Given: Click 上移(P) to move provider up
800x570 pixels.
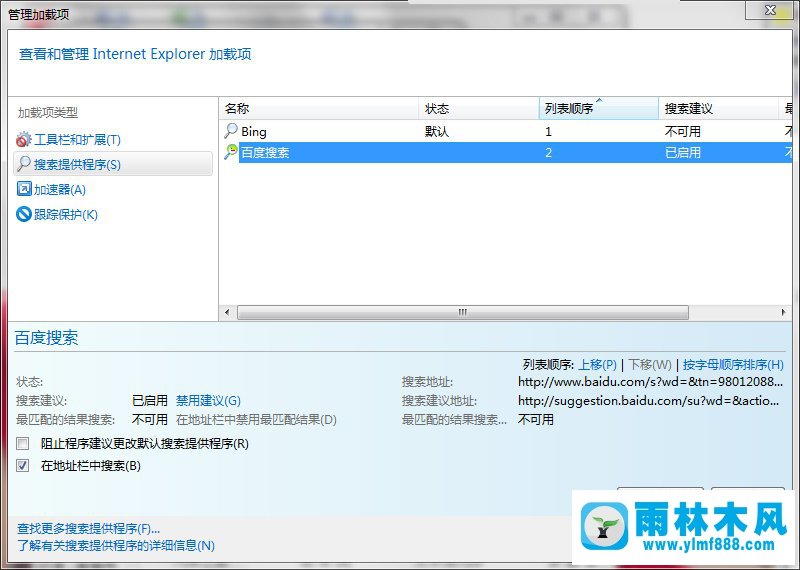Looking at the screenshot, I should 597,365.
